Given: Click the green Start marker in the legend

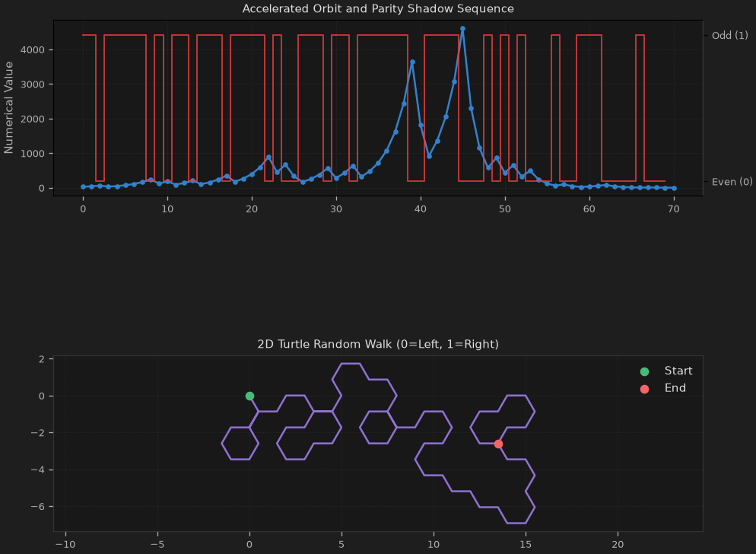Looking at the screenshot, I should (x=644, y=371).
